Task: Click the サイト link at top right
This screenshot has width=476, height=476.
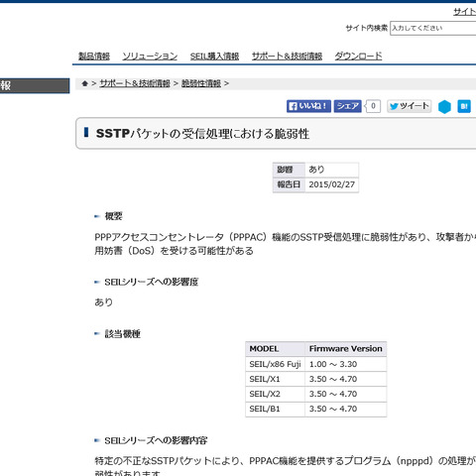Action: [x=465, y=12]
